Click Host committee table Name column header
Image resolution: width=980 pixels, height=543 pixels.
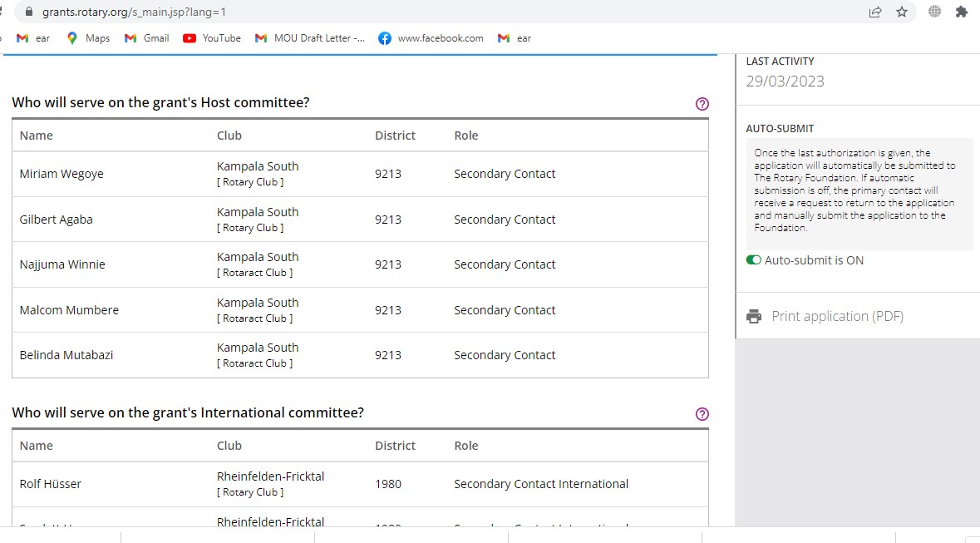(x=37, y=136)
